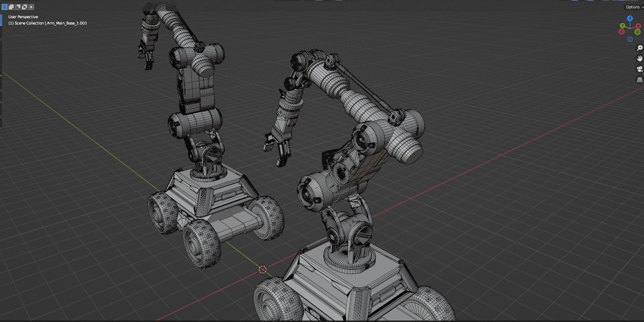Click the red X axis on gizmo
Screen dimensions: 644x322
(x=638, y=26)
